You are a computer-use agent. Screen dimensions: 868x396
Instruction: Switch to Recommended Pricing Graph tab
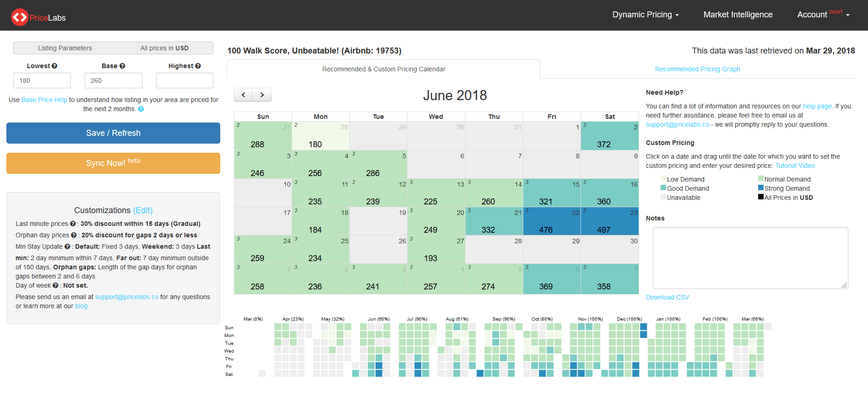click(697, 69)
